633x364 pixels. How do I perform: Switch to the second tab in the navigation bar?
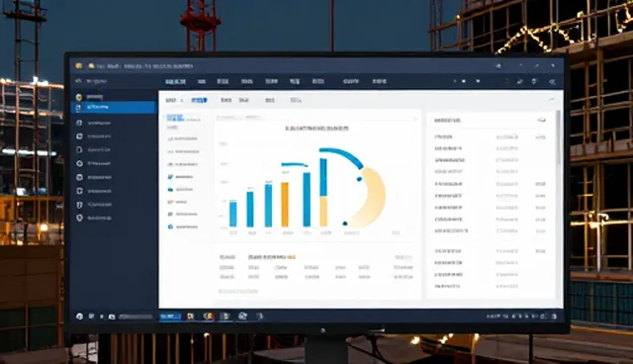(x=202, y=81)
